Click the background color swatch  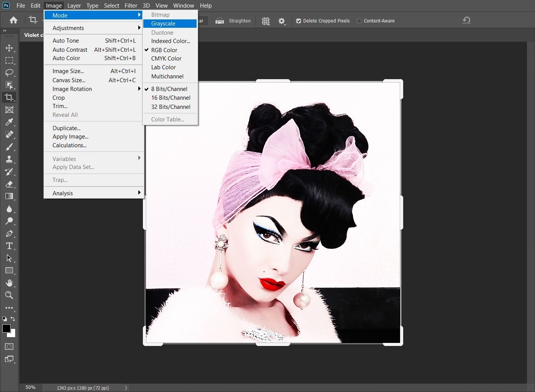pyautogui.click(x=13, y=335)
